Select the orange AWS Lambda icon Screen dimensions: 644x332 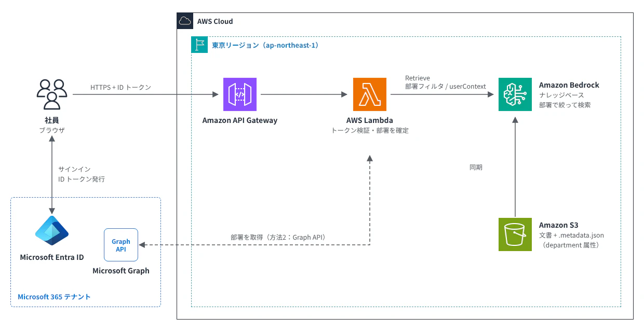coord(370,94)
